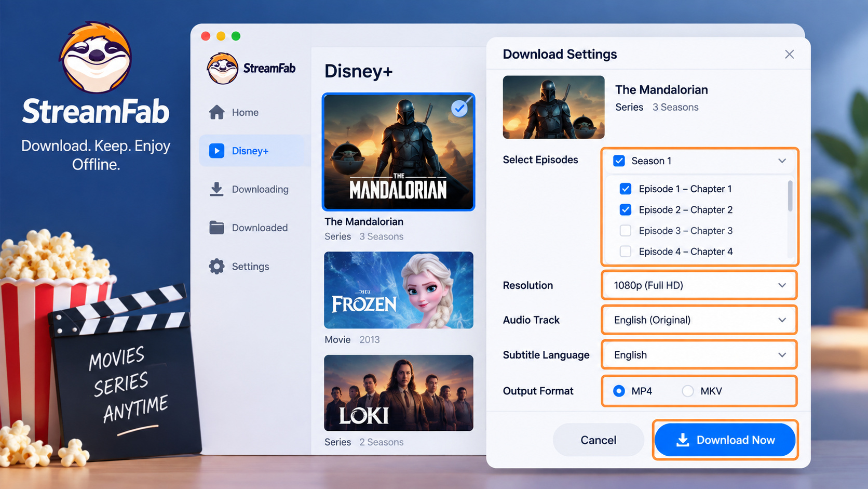868x489 pixels.
Task: Uncheck Episode 2 – Chapter 2
Action: click(x=626, y=209)
